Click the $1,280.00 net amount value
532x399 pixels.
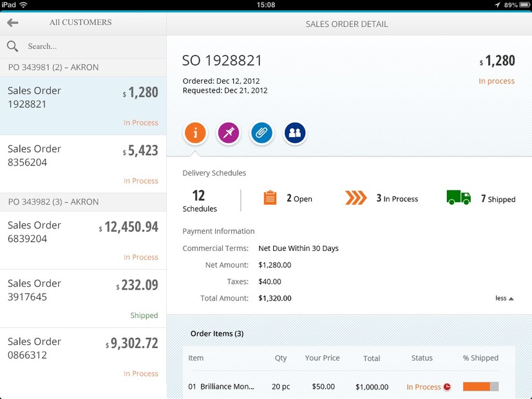[x=275, y=265]
